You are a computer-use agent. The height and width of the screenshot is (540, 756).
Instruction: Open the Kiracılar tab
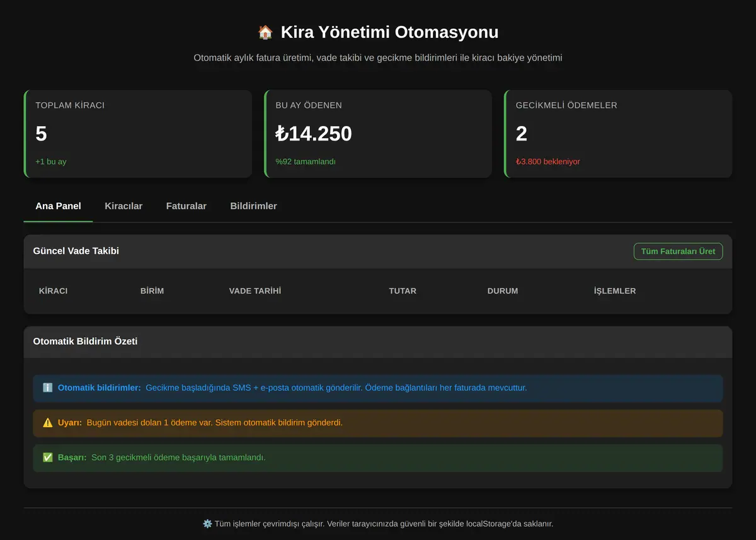point(123,206)
